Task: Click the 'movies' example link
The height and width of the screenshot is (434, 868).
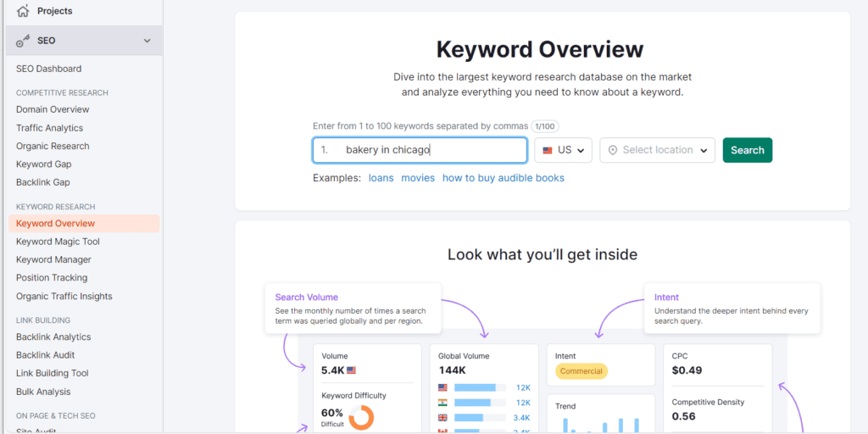Action: coord(418,178)
